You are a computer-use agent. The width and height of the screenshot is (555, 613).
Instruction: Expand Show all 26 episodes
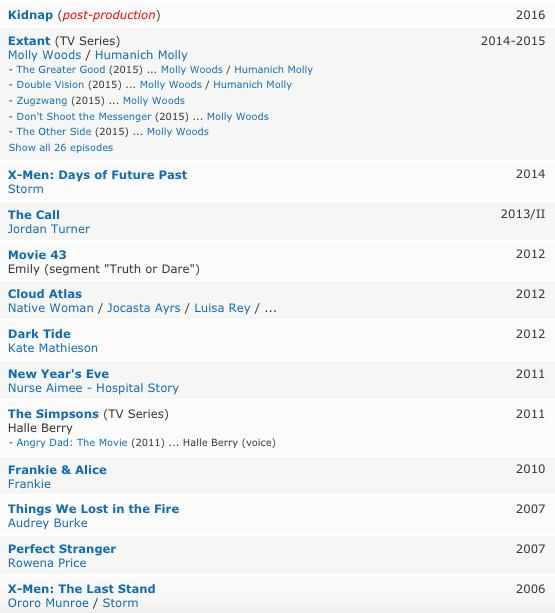61,147
